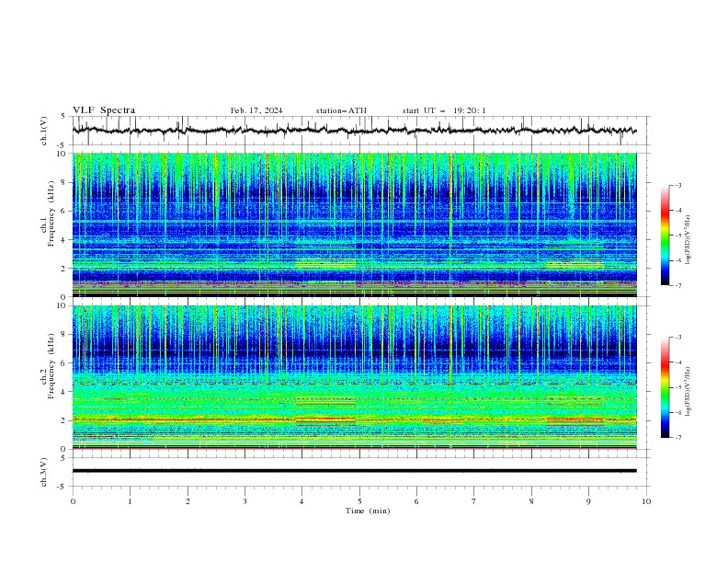Click time axis tick label '10'
This screenshot has width=728, height=563.
click(x=646, y=501)
